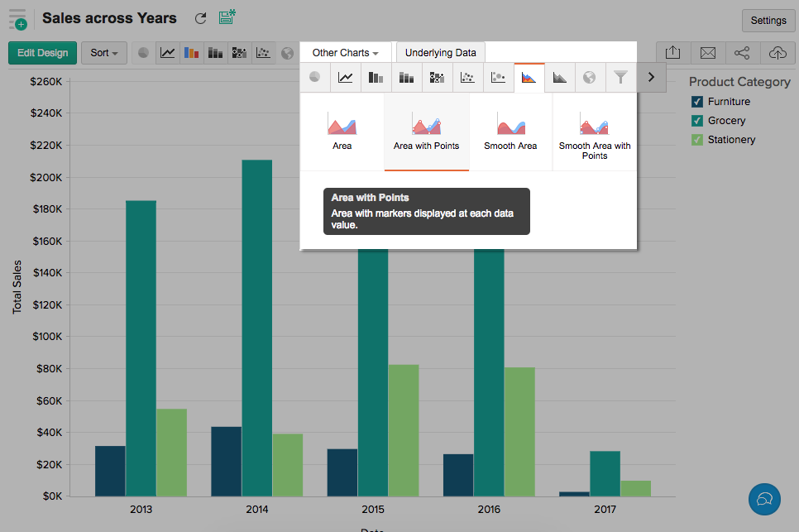The image size is (799, 532).
Task: Click the 2014 Grocery bar
Action: [257, 327]
